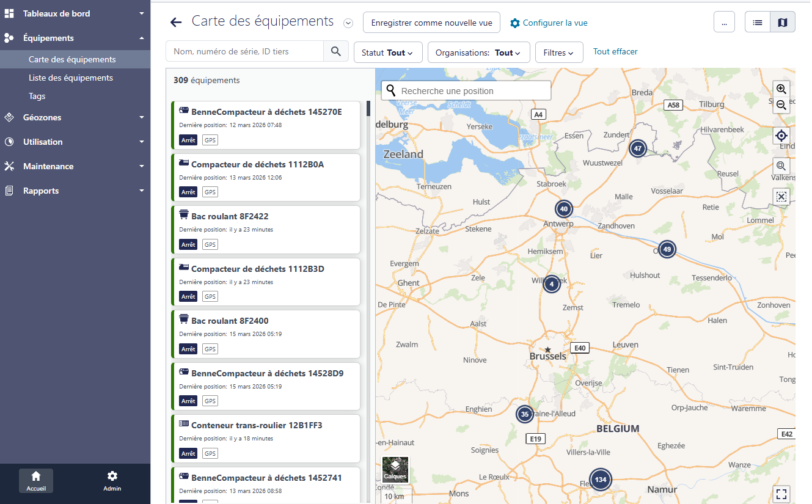Viewport: 812px width, 504px height.
Task: Click map cluster marker 35
Action: tap(524, 414)
